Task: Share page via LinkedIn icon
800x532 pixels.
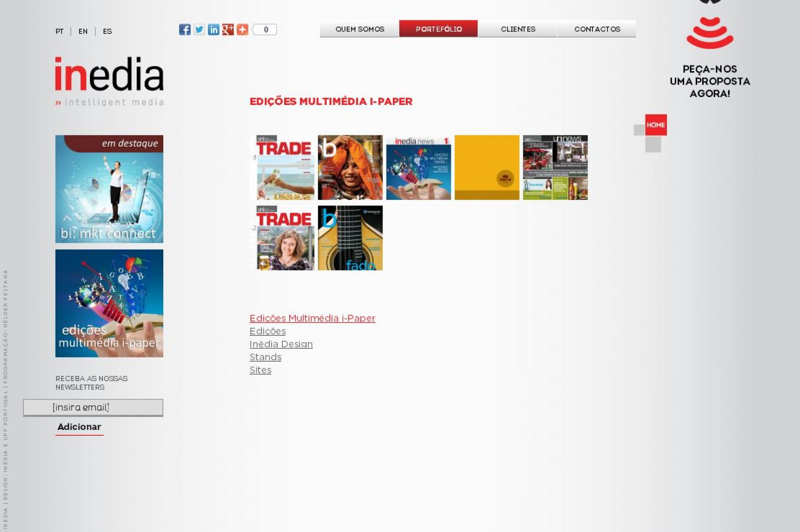Action: point(213,30)
